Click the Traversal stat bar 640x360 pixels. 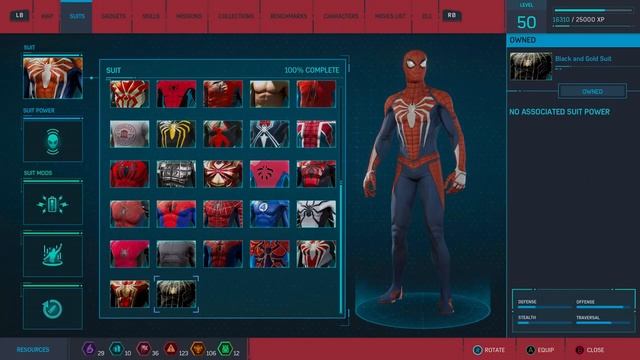click(603, 323)
